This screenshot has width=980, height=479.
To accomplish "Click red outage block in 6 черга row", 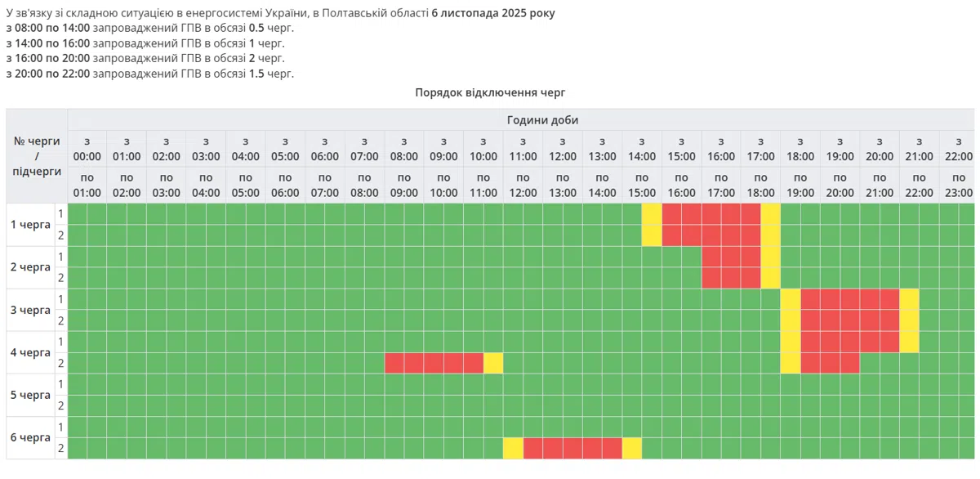I will coord(572,448).
